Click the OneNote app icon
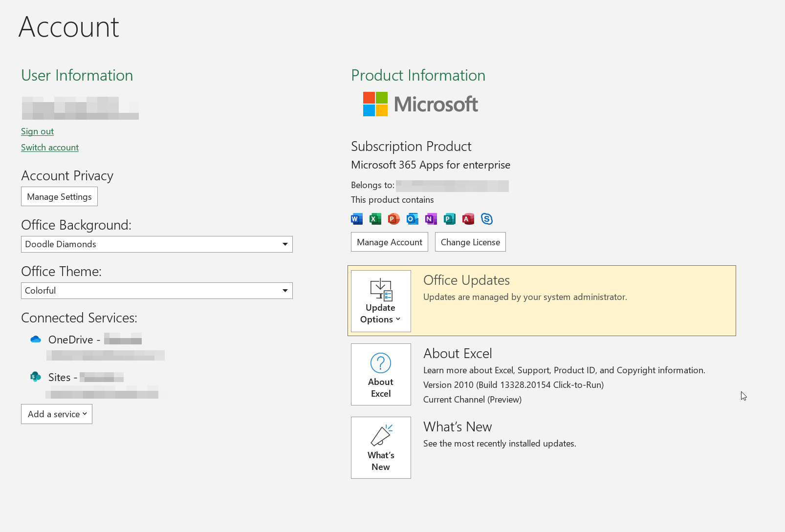Viewport: 785px width, 532px height. tap(431, 219)
